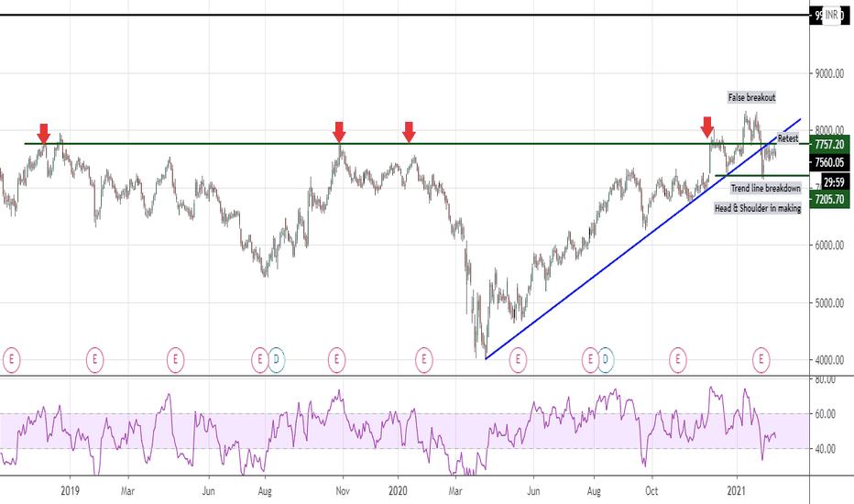Click the 7757.20 resistance price tag

(x=829, y=145)
